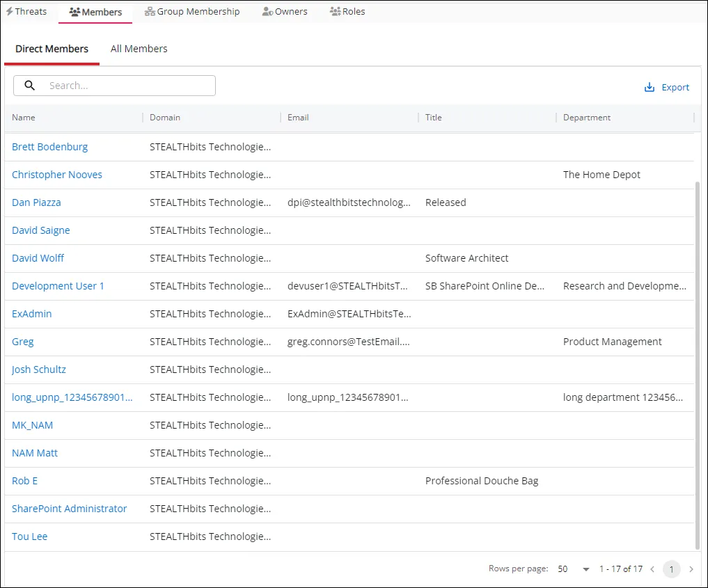Open the Group Membership tab
708x588 pixels.
[192, 11]
